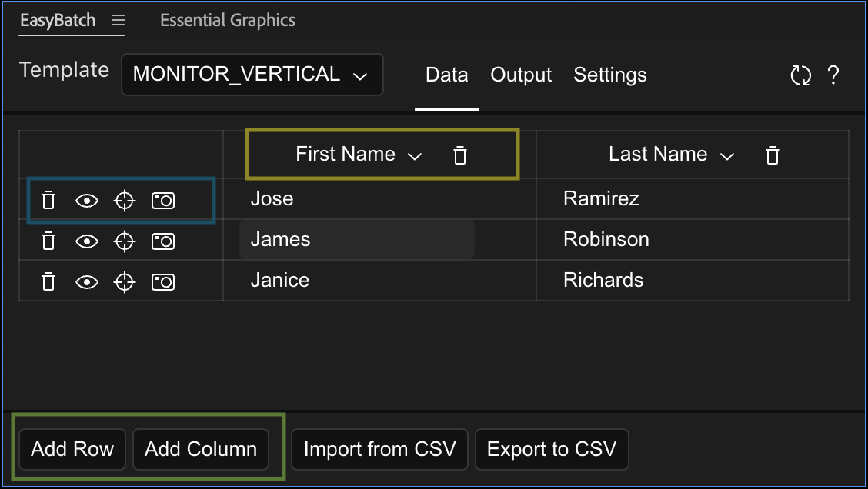This screenshot has height=489, width=868.
Task: Click the Add Row button
Action: [72, 449]
